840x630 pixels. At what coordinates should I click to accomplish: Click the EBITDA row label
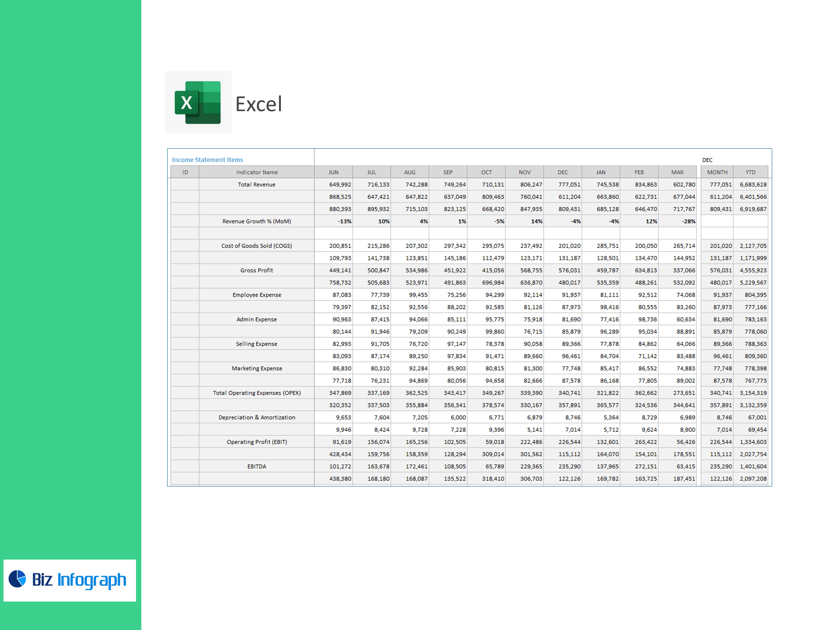pos(257,466)
